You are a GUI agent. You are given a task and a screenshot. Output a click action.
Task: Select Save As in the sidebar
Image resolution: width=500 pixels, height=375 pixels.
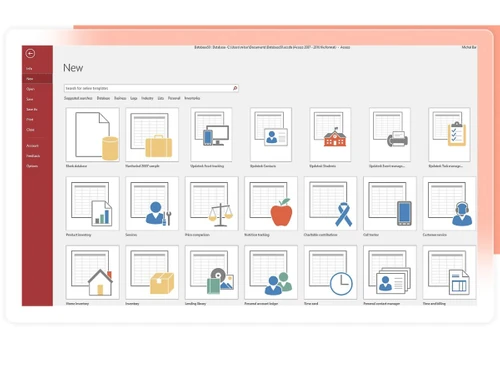pos(32,109)
